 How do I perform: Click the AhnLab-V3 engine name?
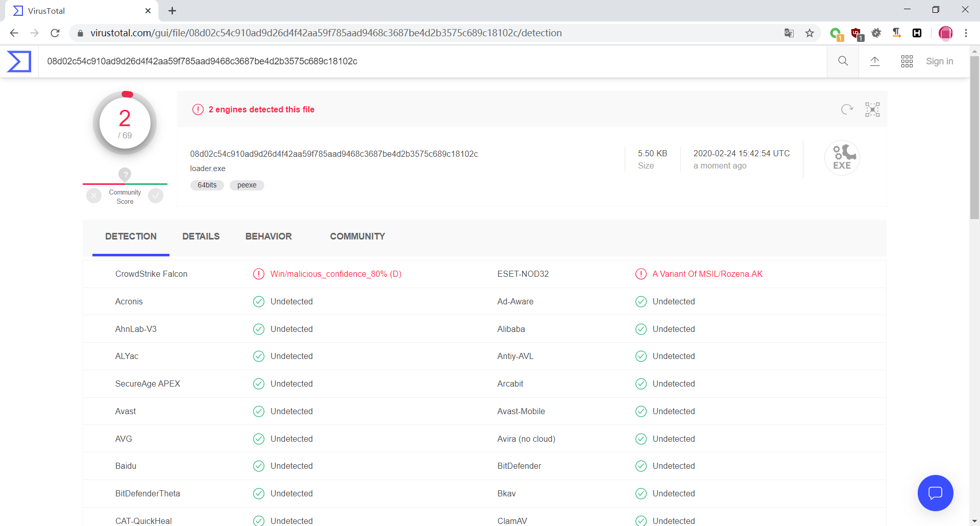pos(136,329)
